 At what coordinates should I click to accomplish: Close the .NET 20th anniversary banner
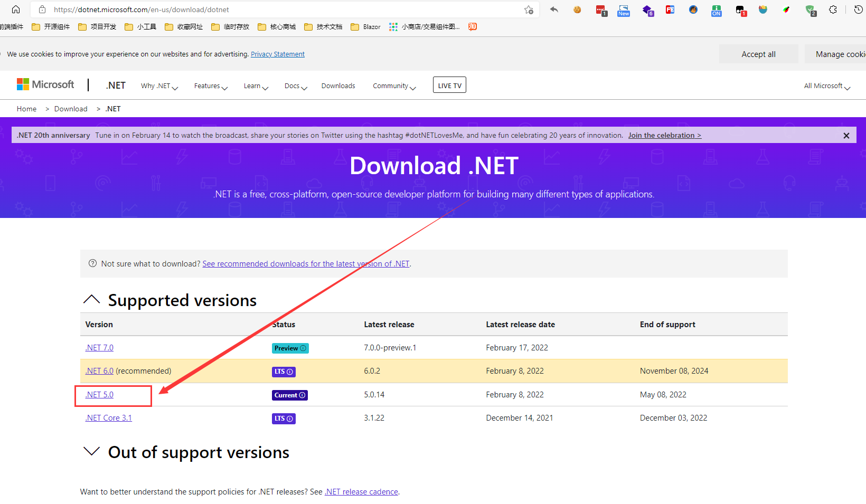(x=846, y=136)
